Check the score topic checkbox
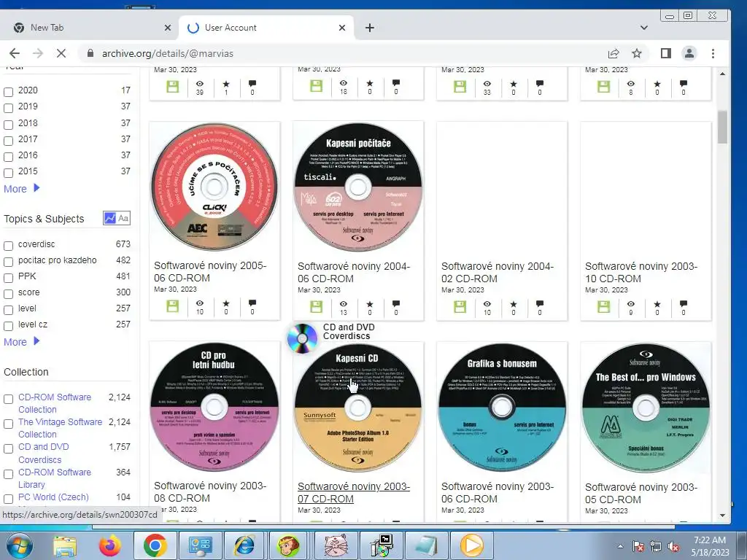The width and height of the screenshot is (747, 560). (9, 294)
